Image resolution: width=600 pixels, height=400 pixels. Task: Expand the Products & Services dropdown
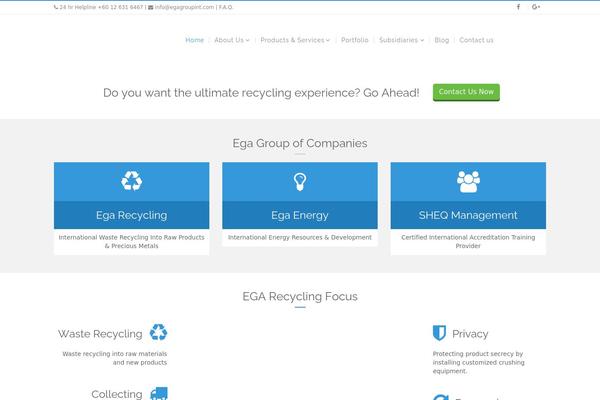click(x=295, y=40)
